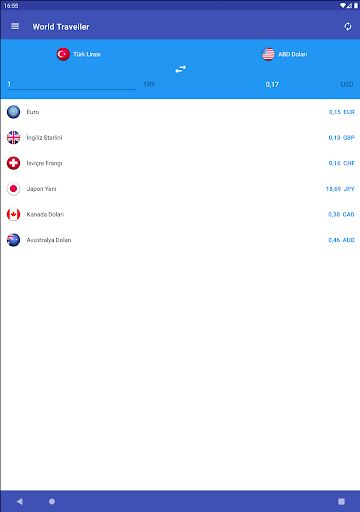360x512 pixels.
Task: Open the hamburger navigation menu
Action: coord(15,26)
